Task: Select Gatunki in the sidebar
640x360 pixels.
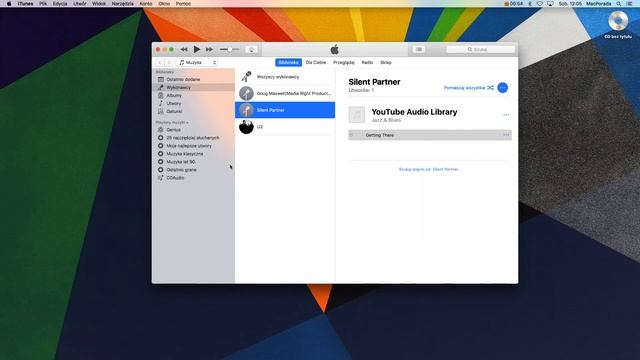Action: (193, 111)
